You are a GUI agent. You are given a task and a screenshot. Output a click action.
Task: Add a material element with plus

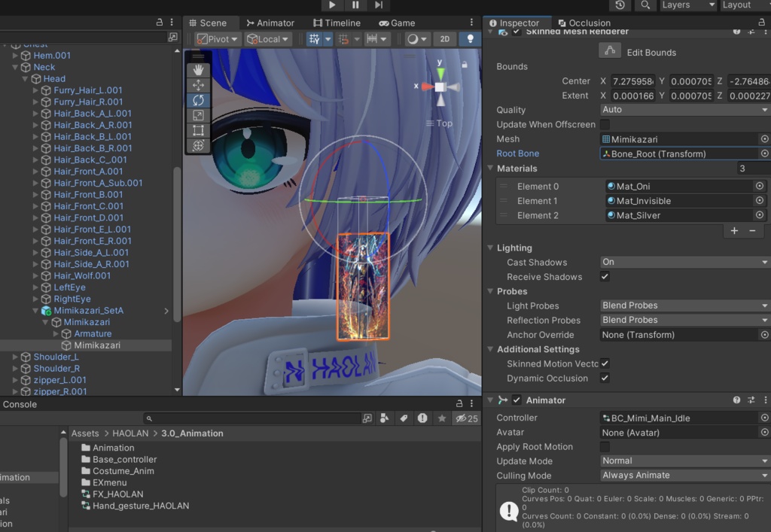(x=734, y=231)
